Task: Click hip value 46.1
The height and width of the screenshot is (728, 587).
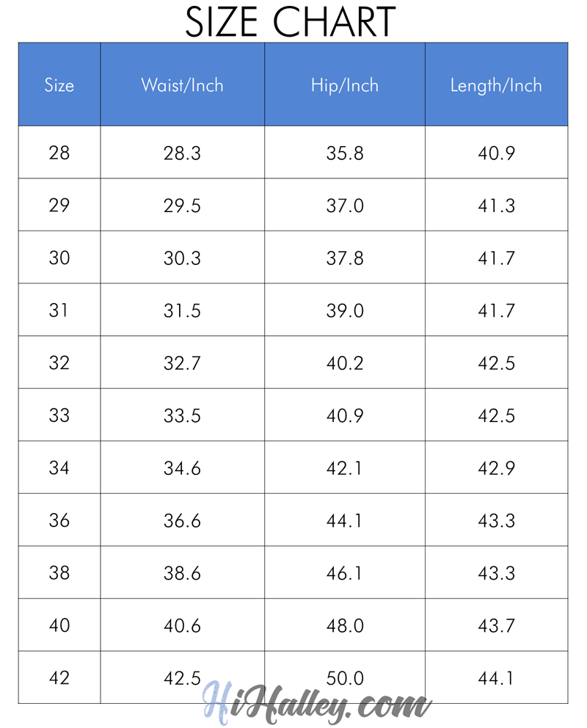Action: [345, 573]
